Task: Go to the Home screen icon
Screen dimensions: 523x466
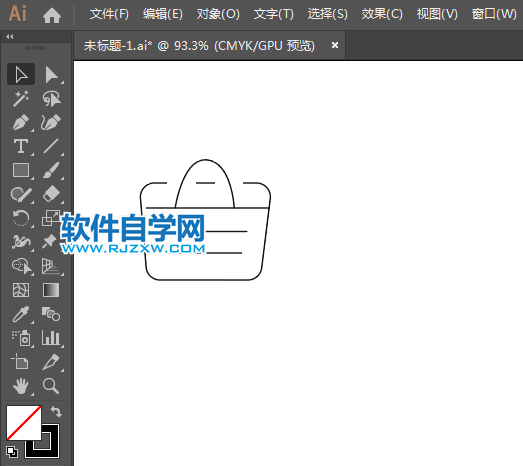Action: tap(52, 15)
